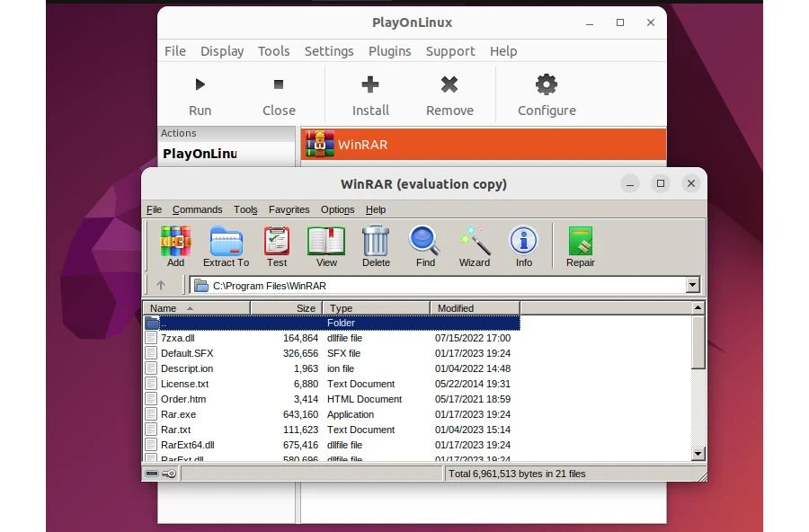Expand the address path dropdown
809x532 pixels.
(692, 286)
